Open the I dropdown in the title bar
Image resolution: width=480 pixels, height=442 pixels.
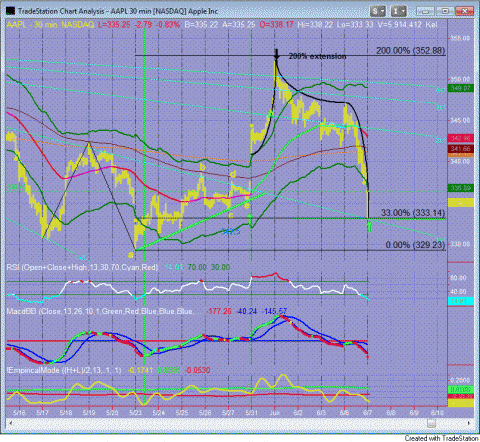(398, 11)
